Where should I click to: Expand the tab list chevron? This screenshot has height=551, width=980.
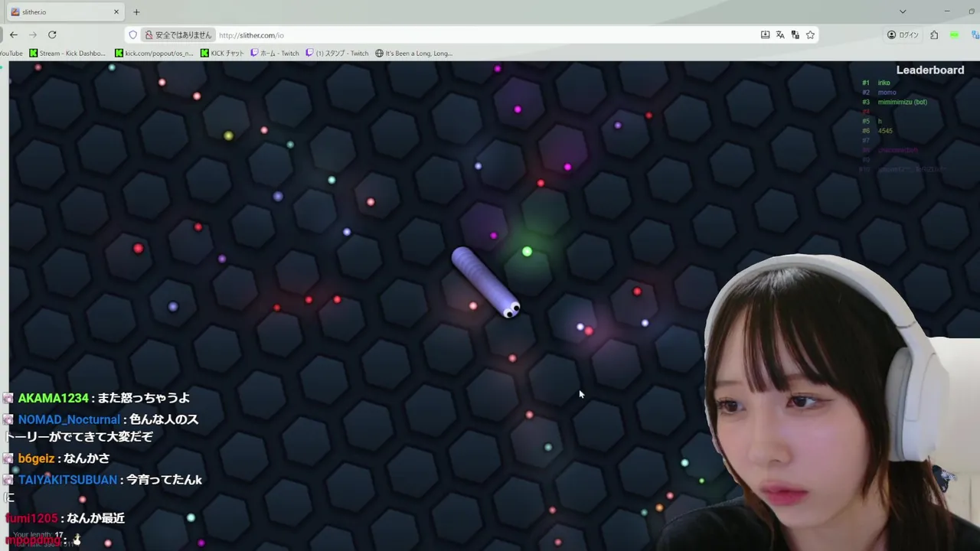[903, 11]
